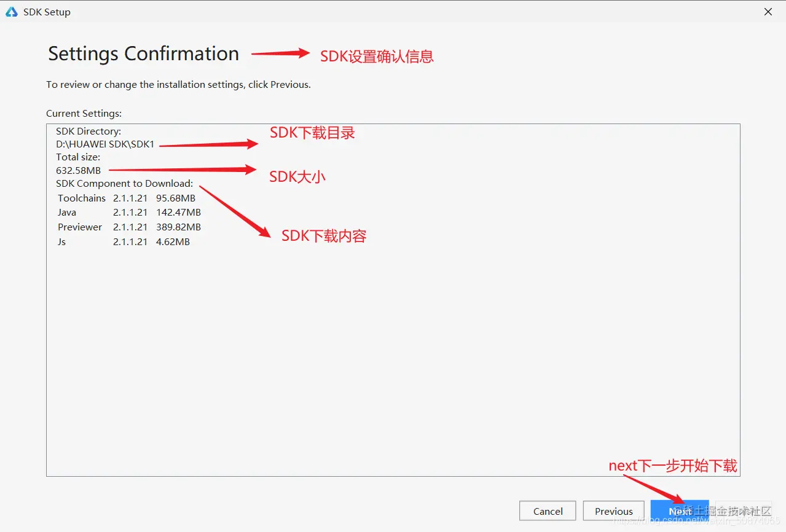786x532 pixels.
Task: Click the Toolchains component row
Action: 127,198
